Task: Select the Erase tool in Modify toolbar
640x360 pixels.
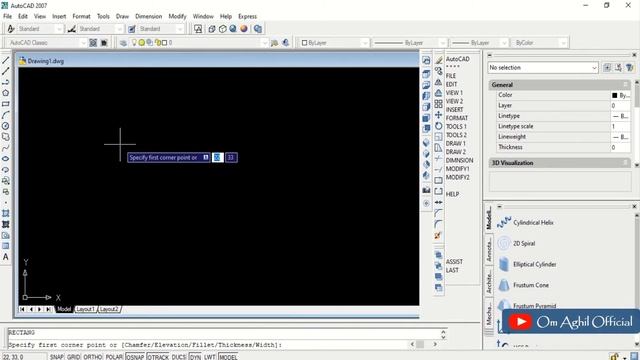Action: click(x=439, y=60)
